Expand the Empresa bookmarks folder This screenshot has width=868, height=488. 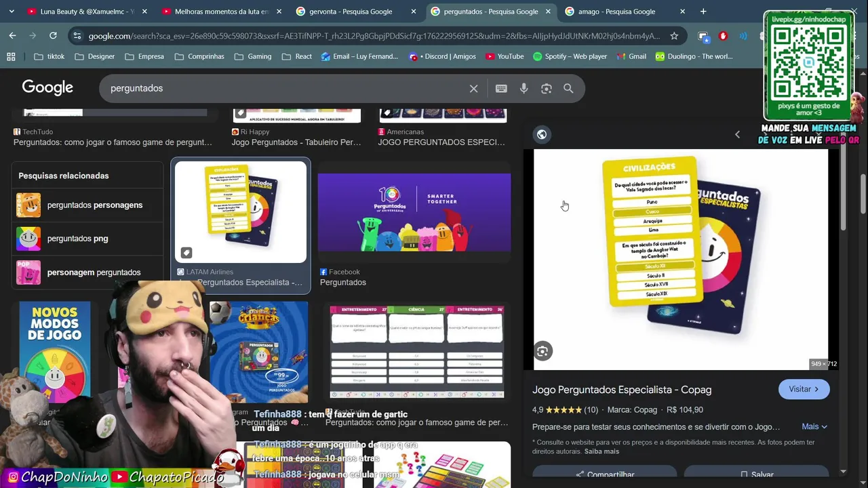click(144, 56)
